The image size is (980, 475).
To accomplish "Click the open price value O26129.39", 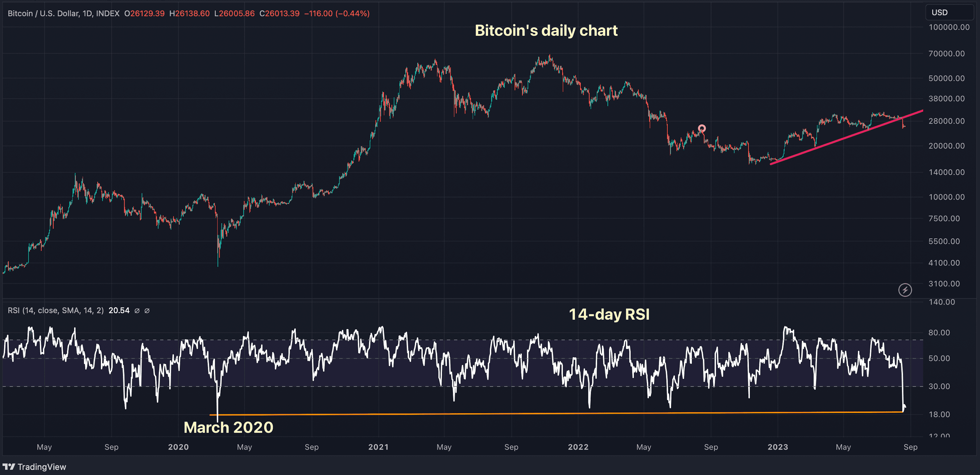I will point(145,13).
